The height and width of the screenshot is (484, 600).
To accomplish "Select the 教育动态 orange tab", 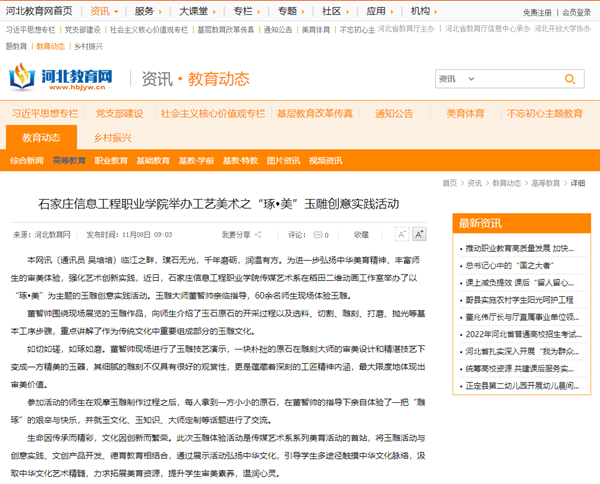I will [x=41, y=137].
